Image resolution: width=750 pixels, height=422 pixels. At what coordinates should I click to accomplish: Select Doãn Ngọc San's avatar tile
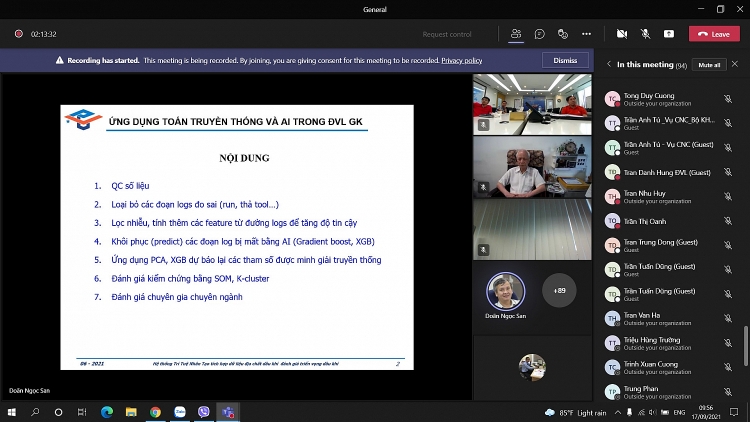pos(505,291)
